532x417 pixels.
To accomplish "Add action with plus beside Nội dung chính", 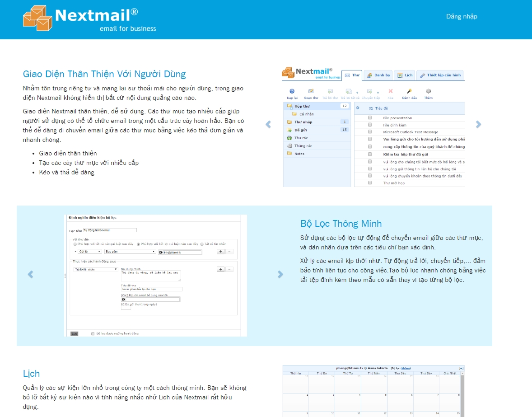I will click(220, 269).
